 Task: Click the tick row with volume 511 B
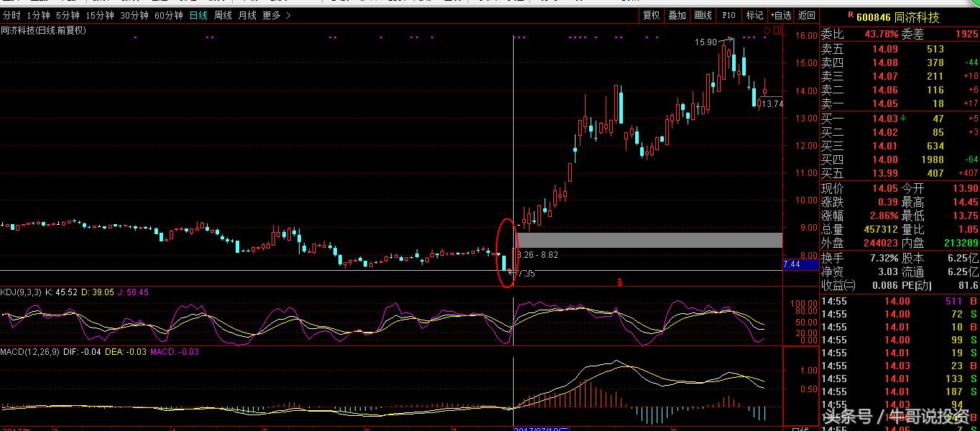(900, 301)
